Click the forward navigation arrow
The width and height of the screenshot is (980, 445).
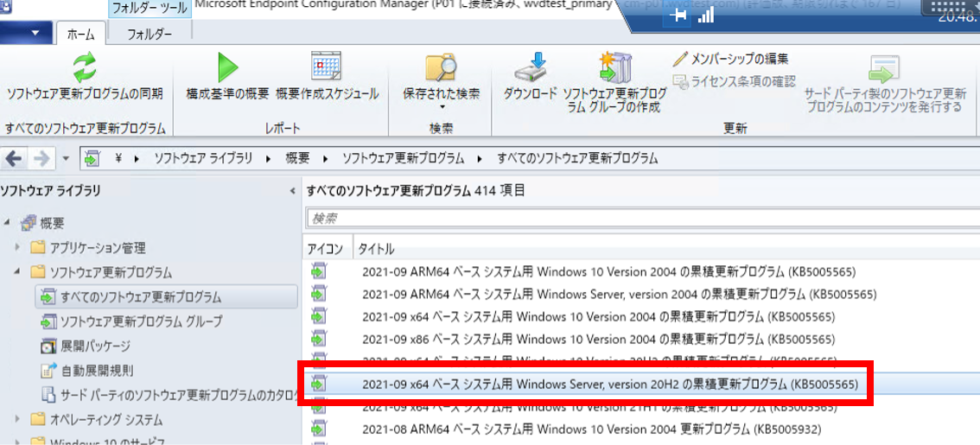pos(42,159)
